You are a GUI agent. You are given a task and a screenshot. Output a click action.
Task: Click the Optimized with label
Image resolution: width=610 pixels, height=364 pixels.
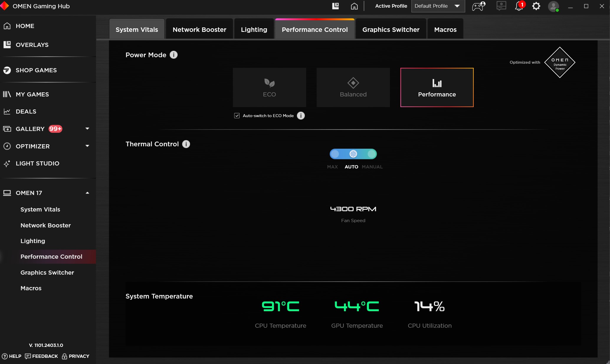[x=525, y=62]
